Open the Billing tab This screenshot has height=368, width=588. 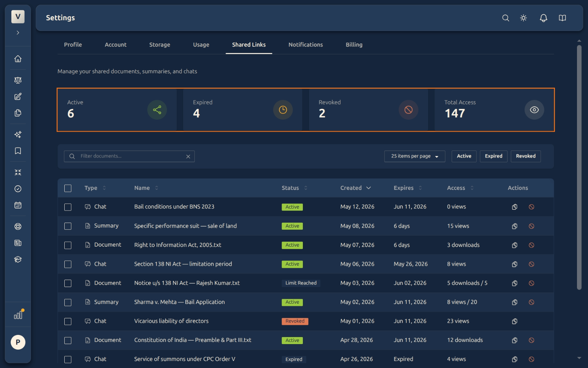tap(354, 45)
